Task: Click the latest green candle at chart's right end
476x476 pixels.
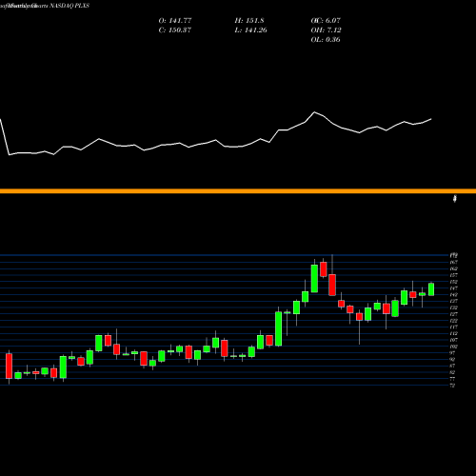Action: tap(431, 289)
